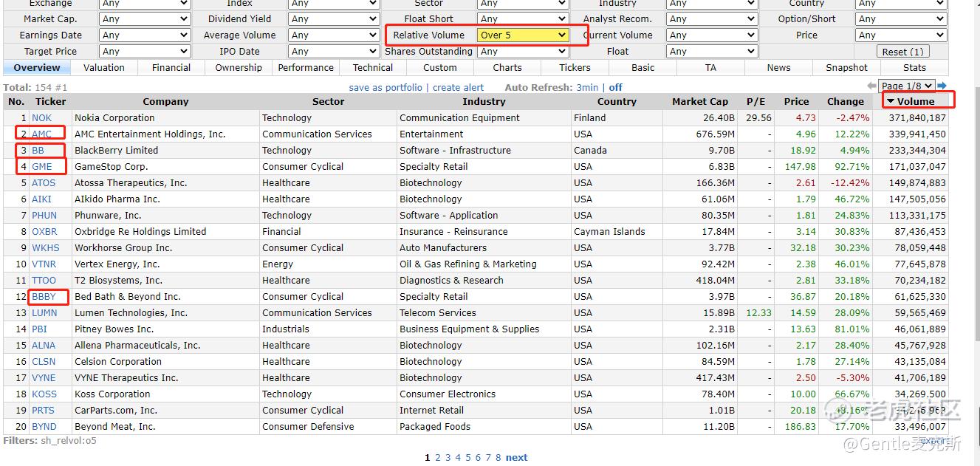This screenshot has height=466, width=980.
Task: Open the ATOS ticker link
Action: [x=44, y=182]
